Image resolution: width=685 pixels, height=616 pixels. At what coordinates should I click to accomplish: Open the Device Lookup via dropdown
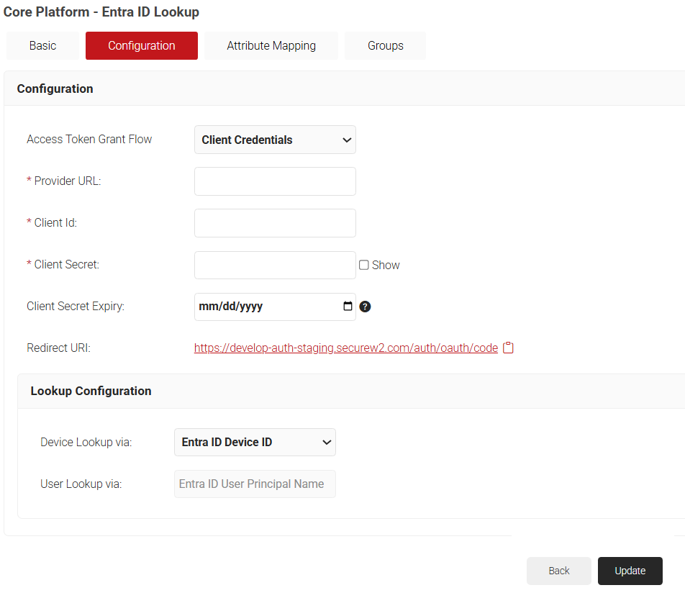[x=255, y=442]
